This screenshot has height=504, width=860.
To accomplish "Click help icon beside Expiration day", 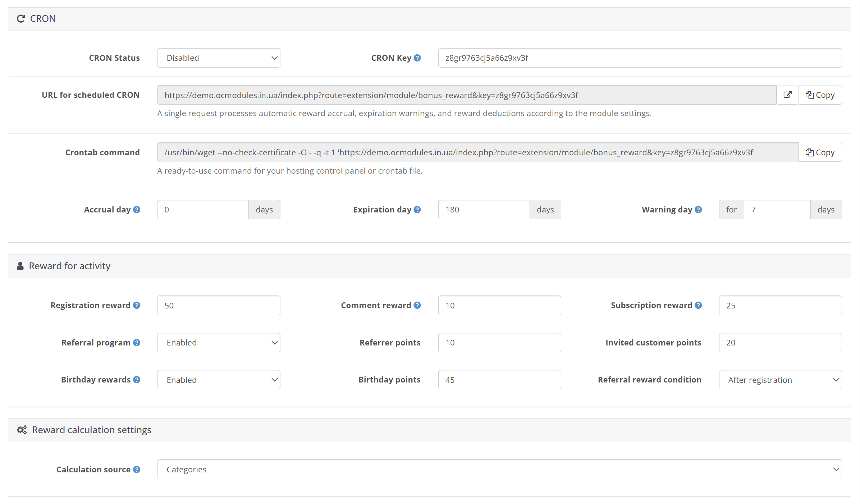I will pos(417,210).
